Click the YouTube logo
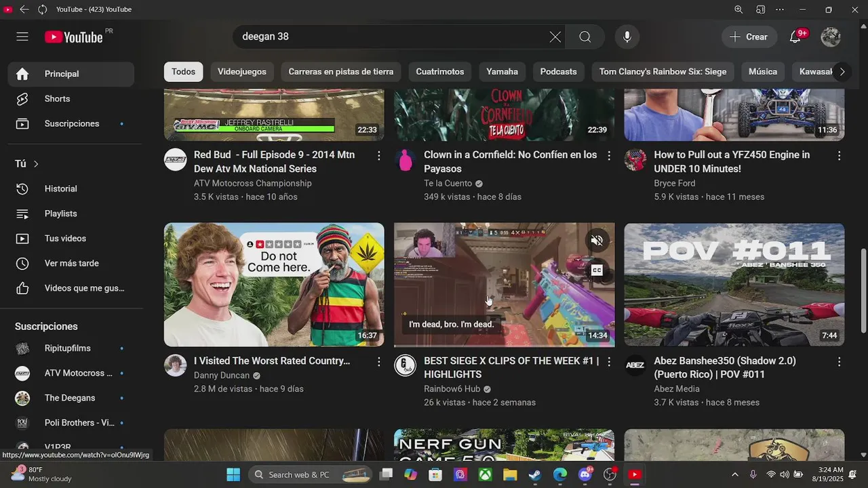The height and width of the screenshot is (488, 868). point(74,37)
